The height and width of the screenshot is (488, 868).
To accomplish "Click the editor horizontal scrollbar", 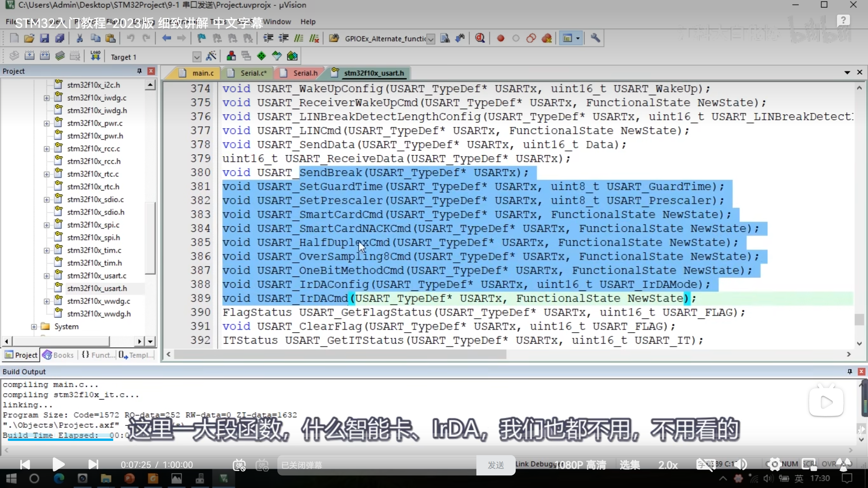I will point(339,354).
